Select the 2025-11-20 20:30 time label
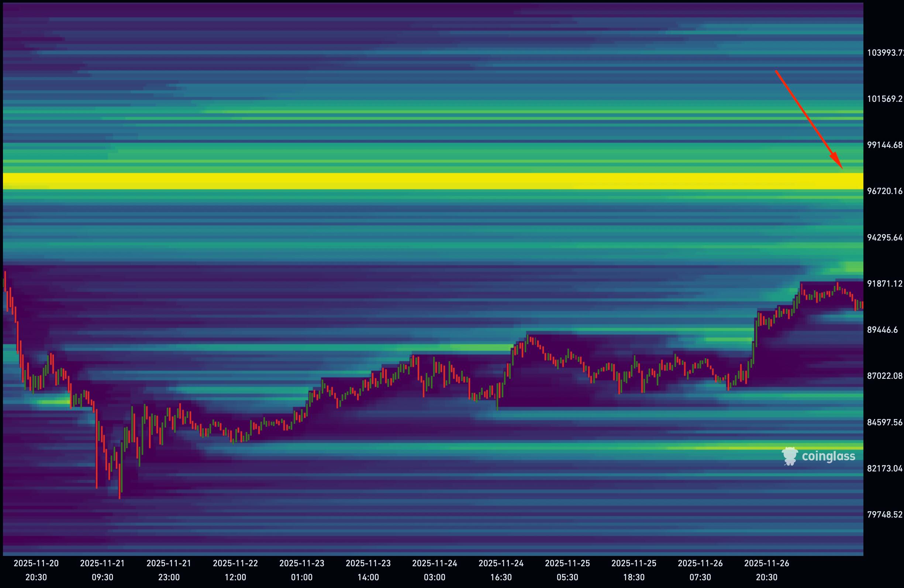904x588 pixels. (36, 570)
